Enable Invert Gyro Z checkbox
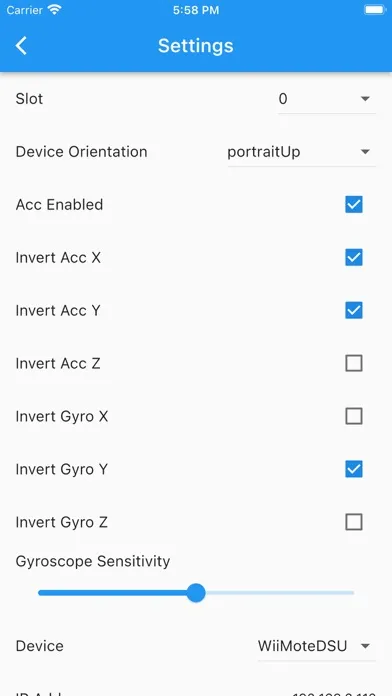 click(354, 522)
